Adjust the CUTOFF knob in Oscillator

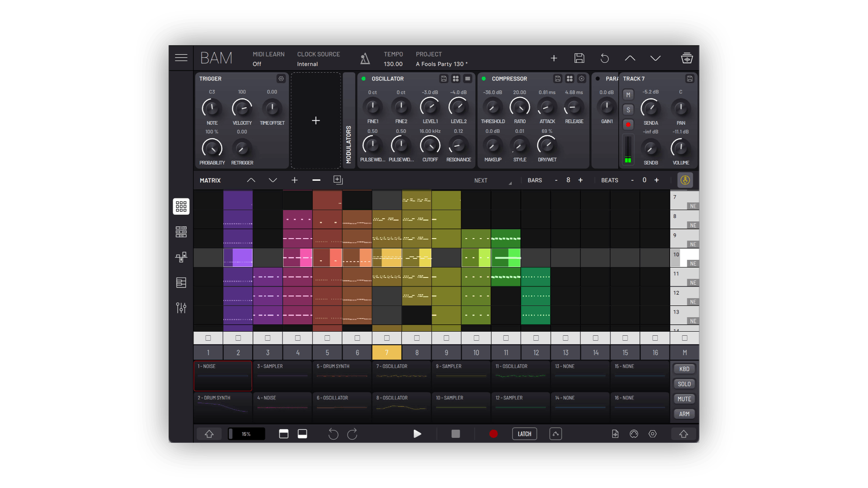[429, 145]
